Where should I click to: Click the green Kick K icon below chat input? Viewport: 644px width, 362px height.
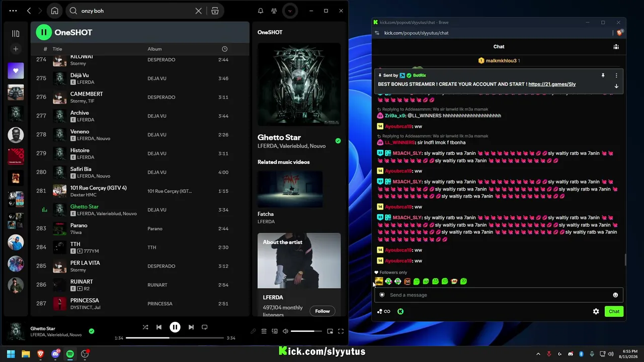400,312
